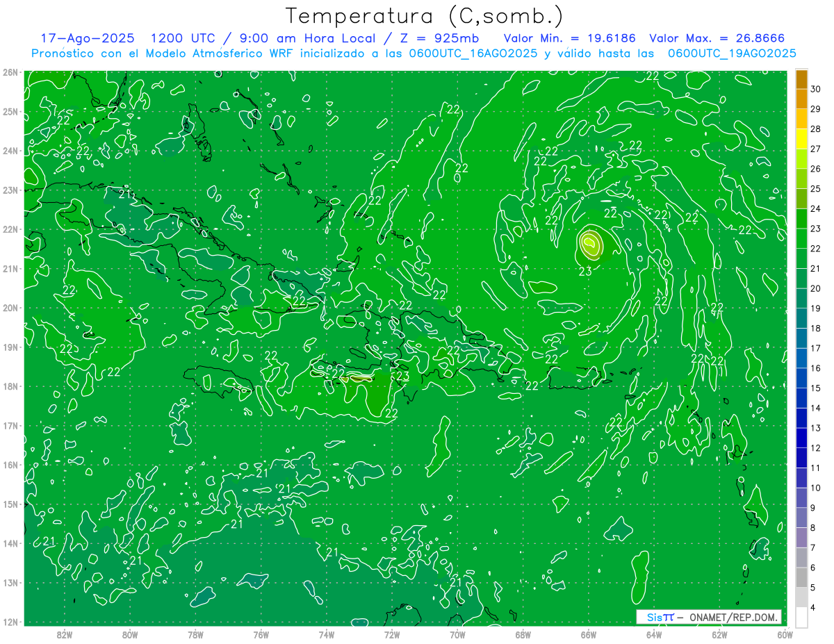Click the 76W longitude axis label
The image size is (834, 644).
[x=261, y=634]
